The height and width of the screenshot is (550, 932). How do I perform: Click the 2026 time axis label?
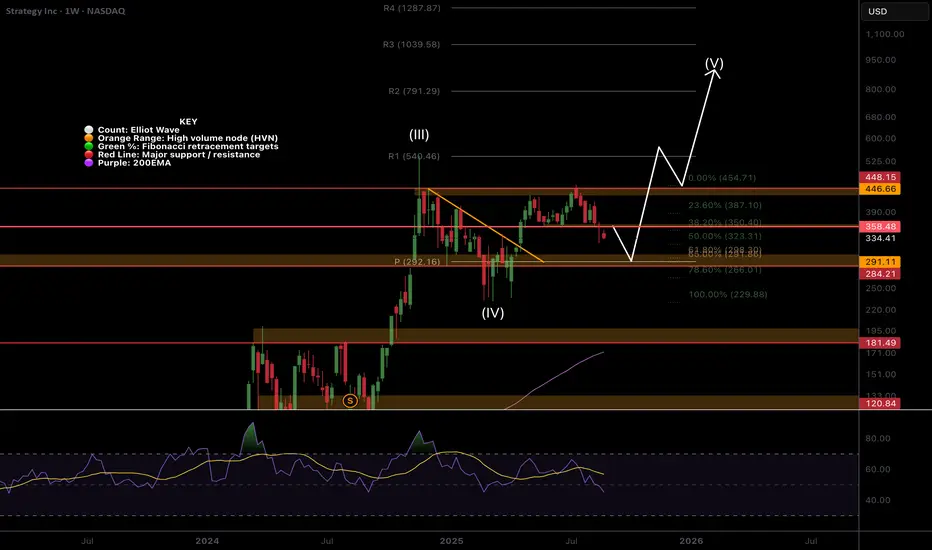click(691, 541)
